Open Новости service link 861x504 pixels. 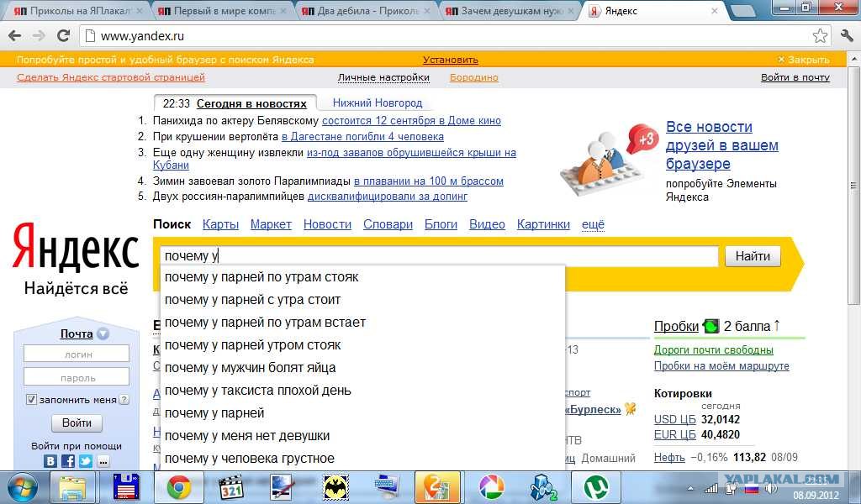coord(327,224)
